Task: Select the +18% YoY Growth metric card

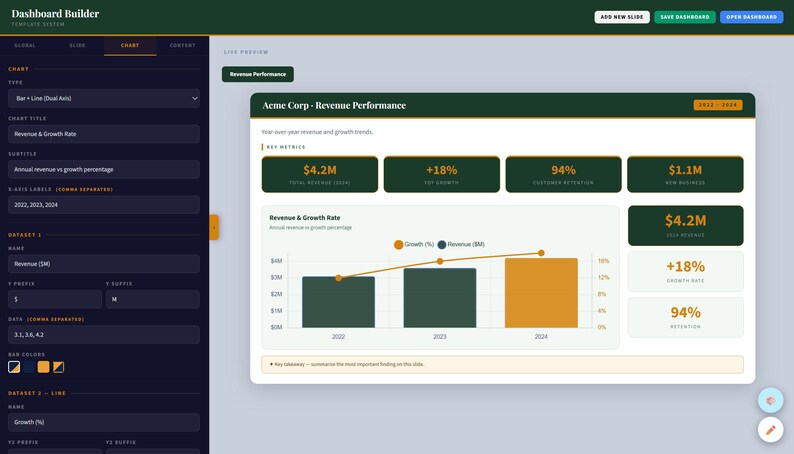Action: click(x=442, y=174)
